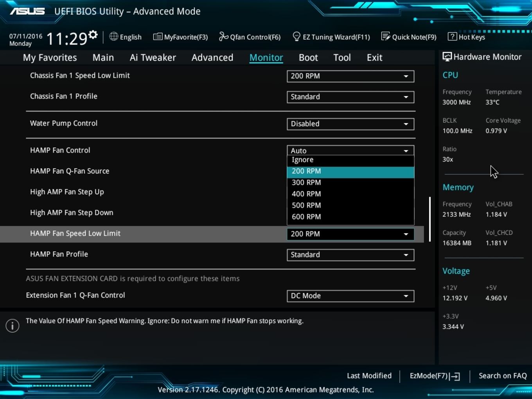Select HAMP Fan Control row label
The height and width of the screenshot is (399, 532).
pyautogui.click(x=60, y=150)
